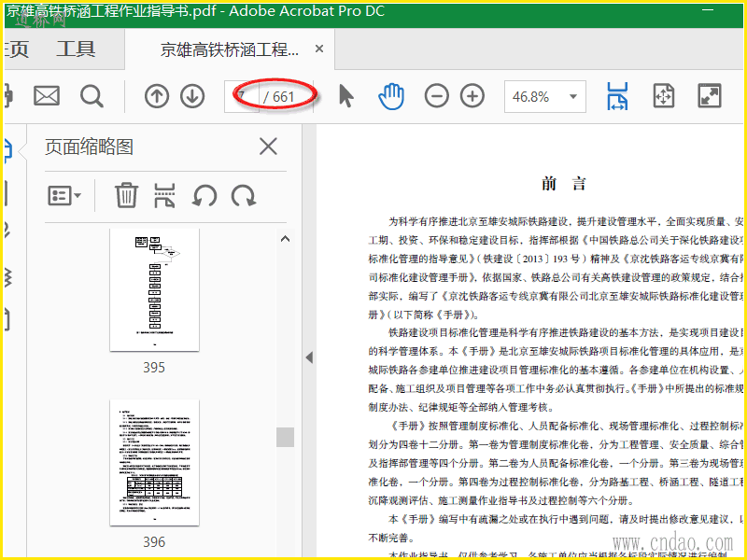Collapse the navigation pane with left arrow
This screenshot has width=747, height=560.
[x=309, y=357]
